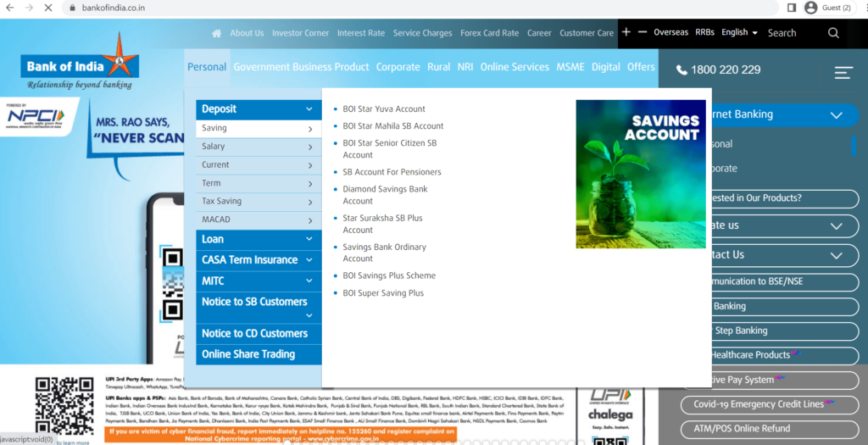Expand CASA Term Insurance section
This screenshot has height=445, width=868.
259,259
